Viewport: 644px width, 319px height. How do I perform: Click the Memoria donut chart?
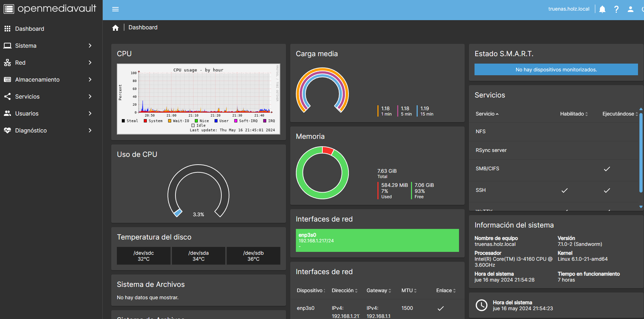point(322,173)
